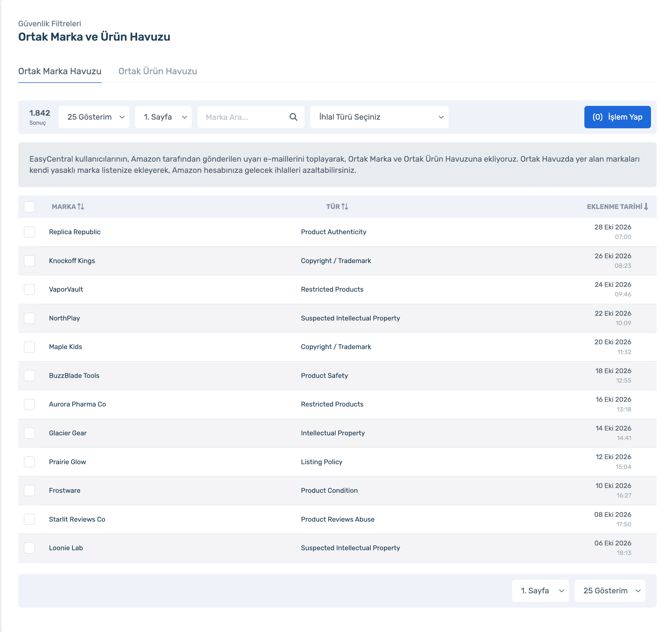Viewport: 672px width, 632px height.
Task: Check the Knockoff Kings row checkbox
Action: coord(29,261)
